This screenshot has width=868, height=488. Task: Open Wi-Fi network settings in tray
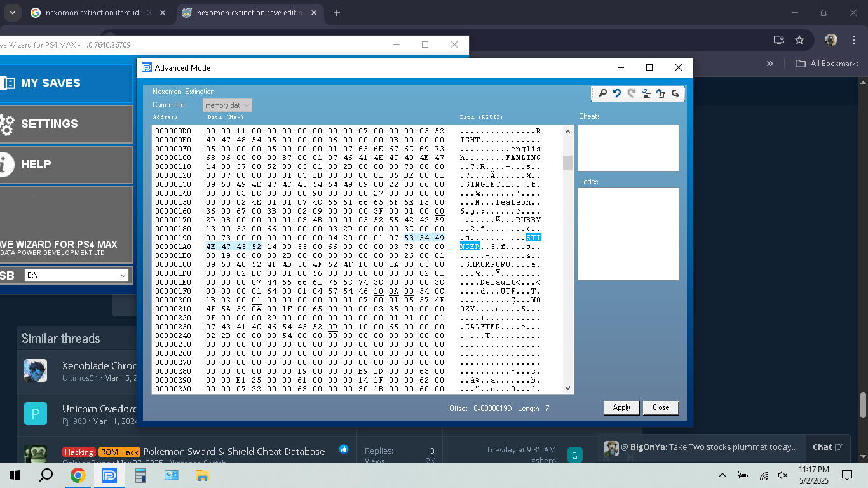coord(763,475)
